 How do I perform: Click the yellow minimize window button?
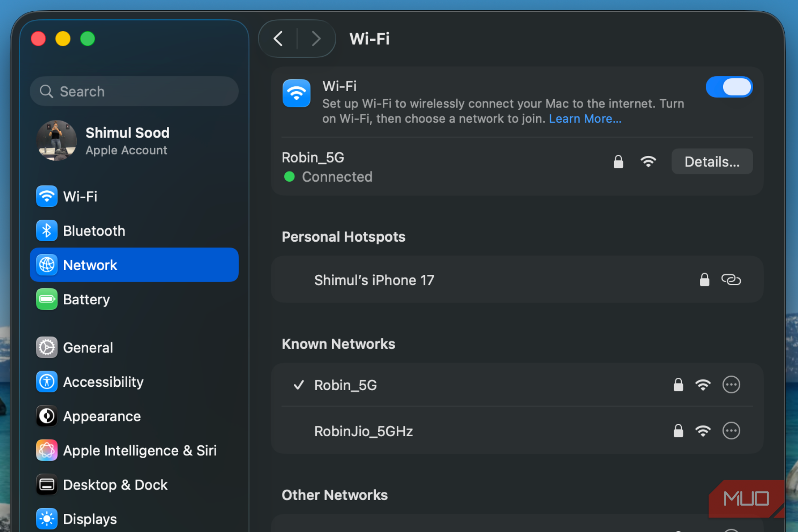coord(63,39)
